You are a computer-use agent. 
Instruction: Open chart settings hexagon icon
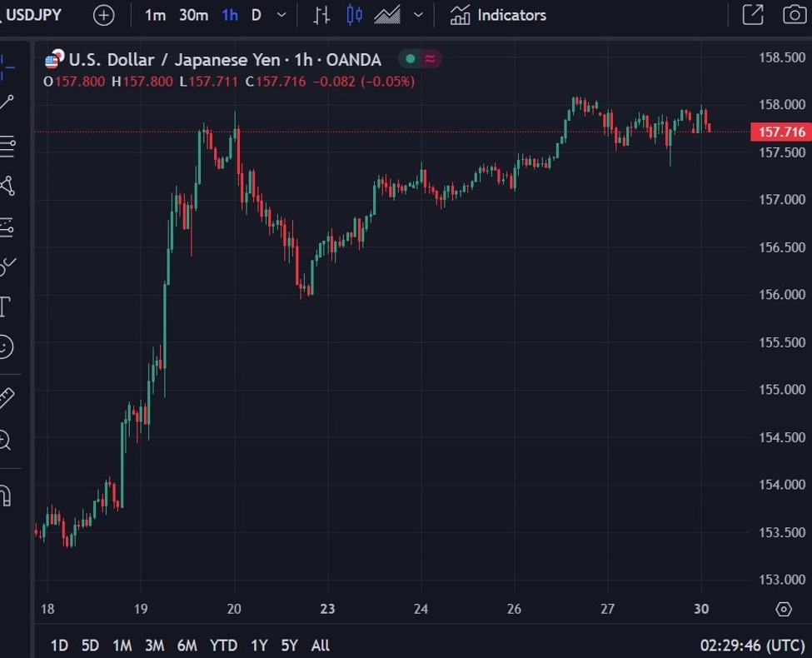click(x=783, y=609)
